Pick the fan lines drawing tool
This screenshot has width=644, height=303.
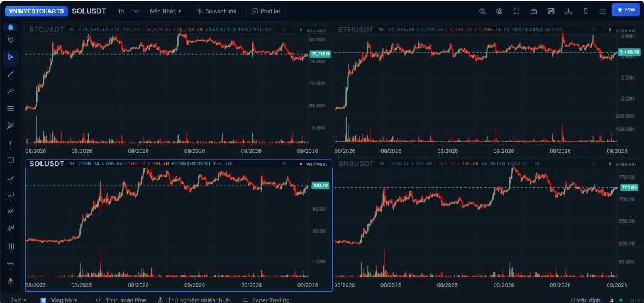click(x=11, y=126)
